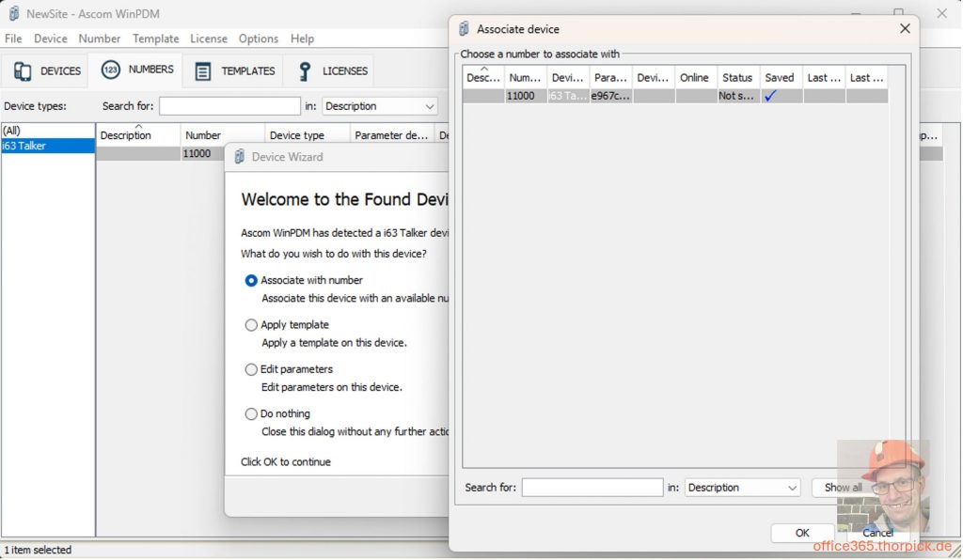Pick the Do nothing radio option

[x=251, y=413]
